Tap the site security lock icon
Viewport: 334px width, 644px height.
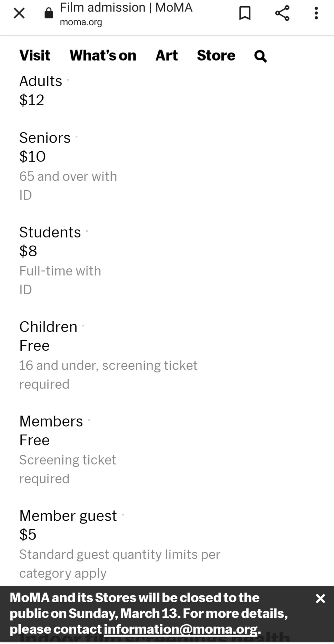click(x=49, y=13)
